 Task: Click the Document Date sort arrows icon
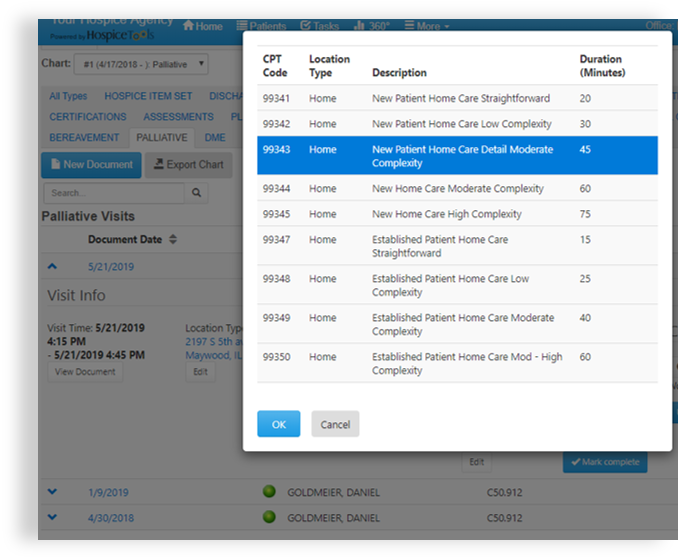tap(173, 240)
